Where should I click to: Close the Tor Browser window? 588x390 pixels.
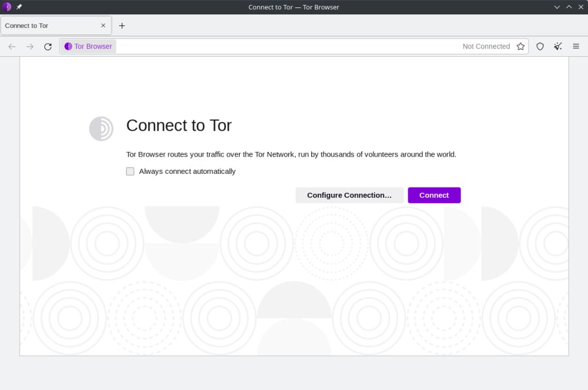[581, 7]
